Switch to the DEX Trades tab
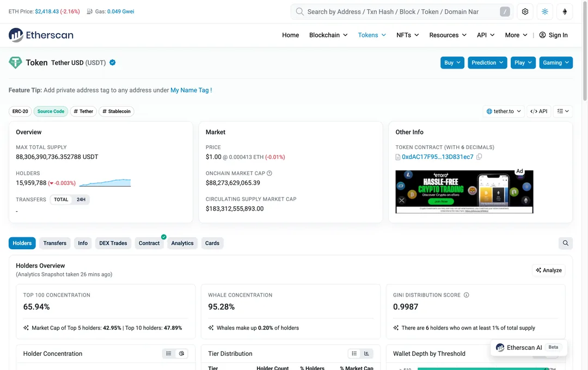Viewport: 588px width, 370px height. click(113, 243)
